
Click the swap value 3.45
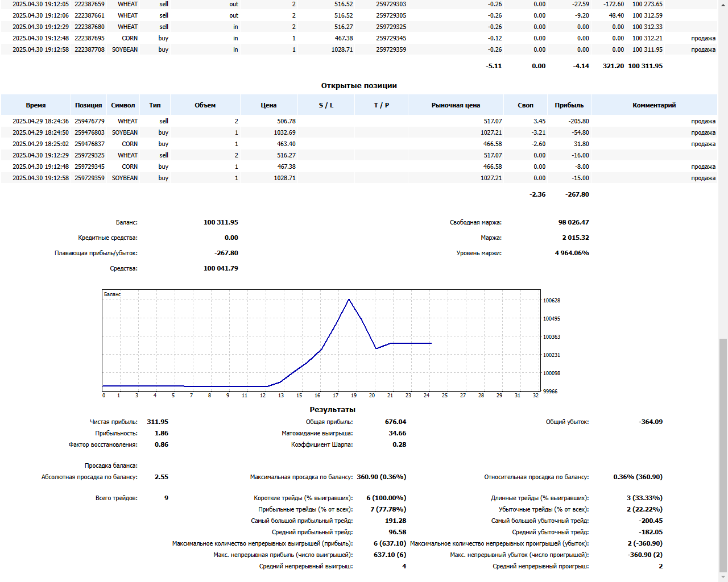tap(539, 121)
